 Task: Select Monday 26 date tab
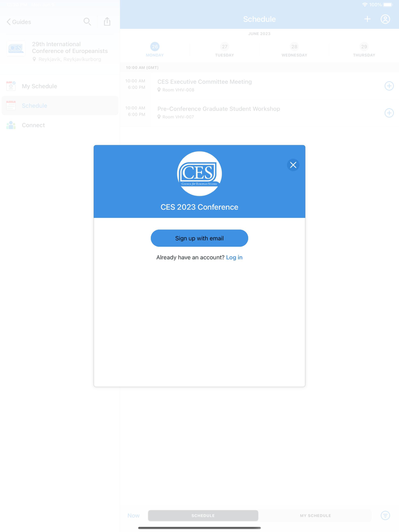coord(155,50)
